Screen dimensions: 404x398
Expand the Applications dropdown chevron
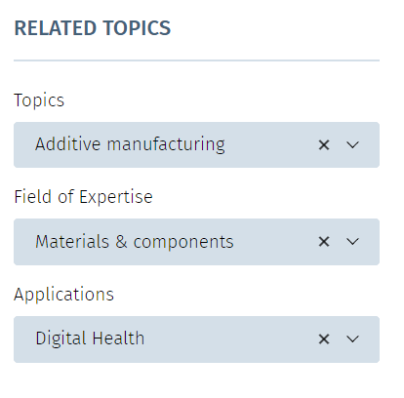[x=352, y=339]
